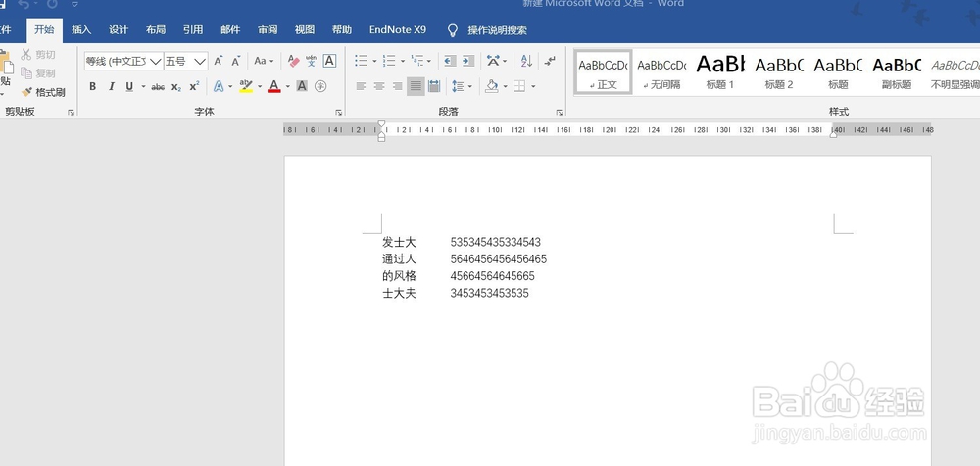This screenshot has width=980, height=466.
Task: Decrease font size with the shrink icon
Action: click(235, 61)
